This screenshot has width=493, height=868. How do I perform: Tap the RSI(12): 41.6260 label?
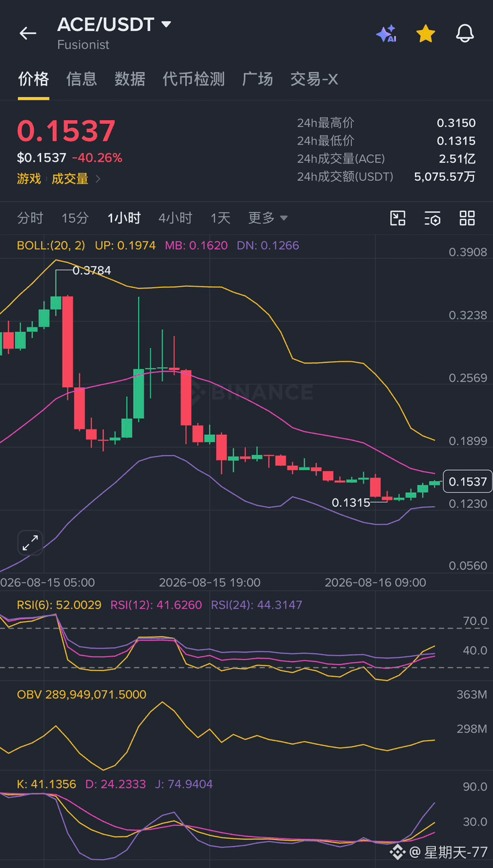[x=156, y=604]
